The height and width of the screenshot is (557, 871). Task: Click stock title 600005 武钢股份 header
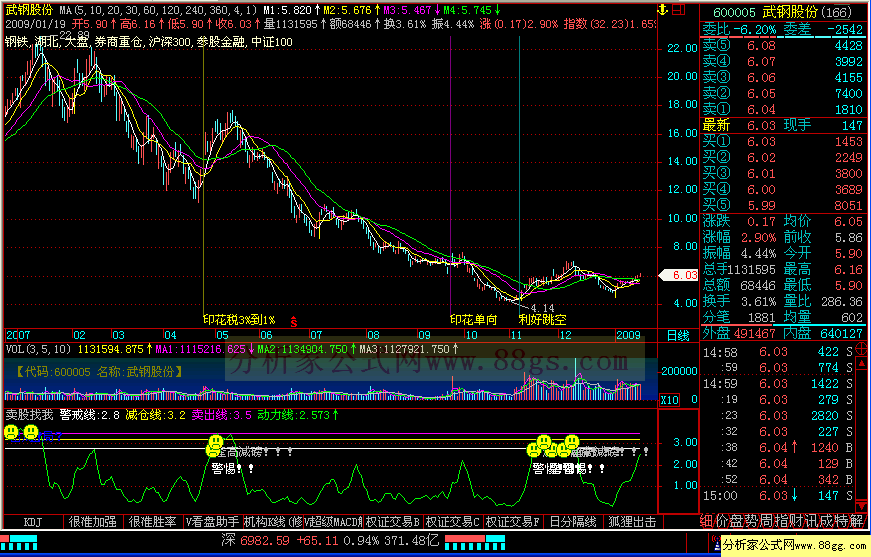783,12
